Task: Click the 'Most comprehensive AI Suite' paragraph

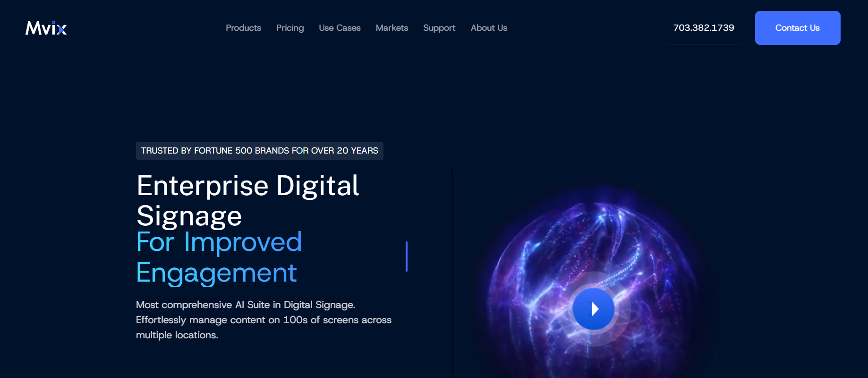Action: [x=264, y=320]
